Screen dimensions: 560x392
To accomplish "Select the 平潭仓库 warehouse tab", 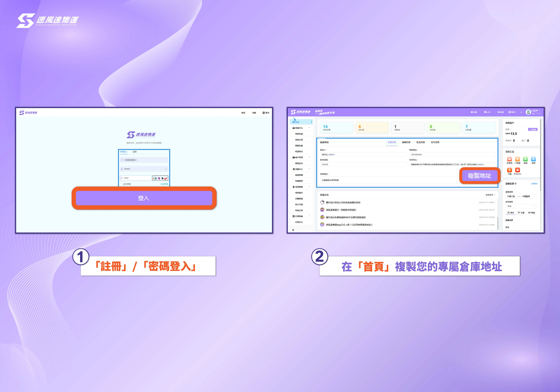I will coord(392,142).
